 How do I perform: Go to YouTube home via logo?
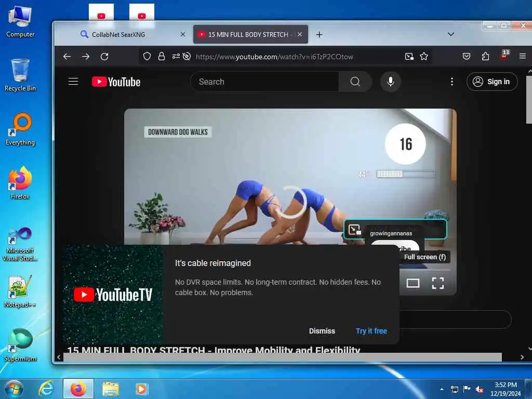coord(116,82)
